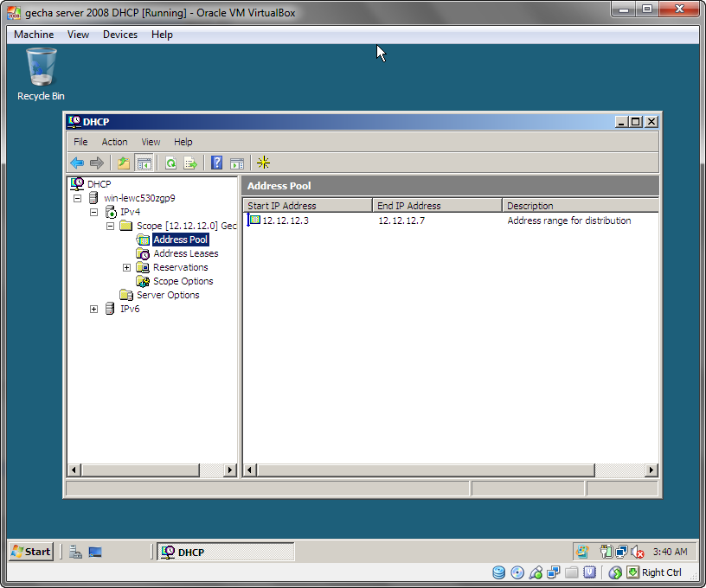Click Show Desktop quick launch icon

(95, 552)
